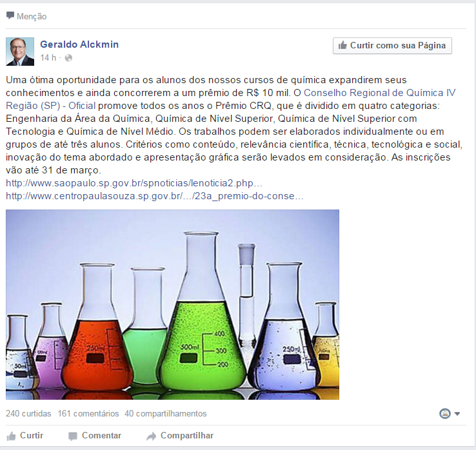Click the page avatar icon beside dropdown arrow

pos(445,413)
